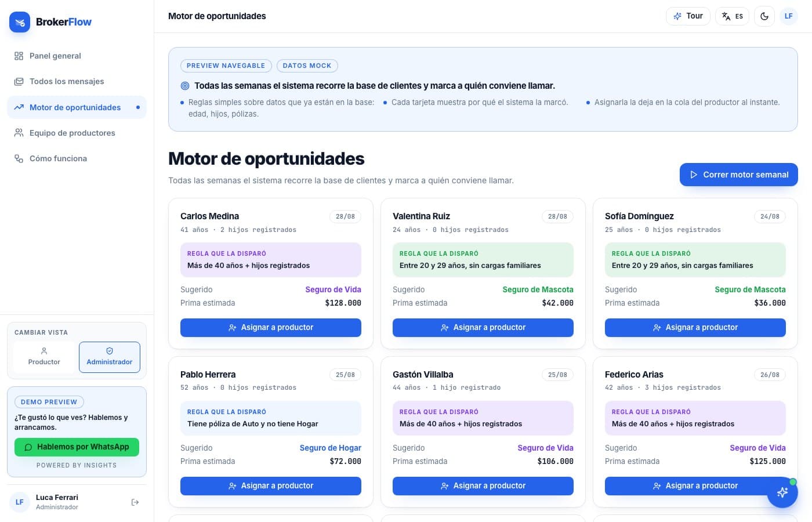Open the floating sparkle assistant button

tap(782, 492)
